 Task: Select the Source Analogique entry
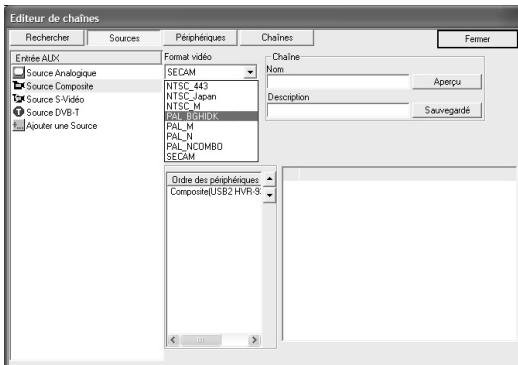[x=61, y=73]
